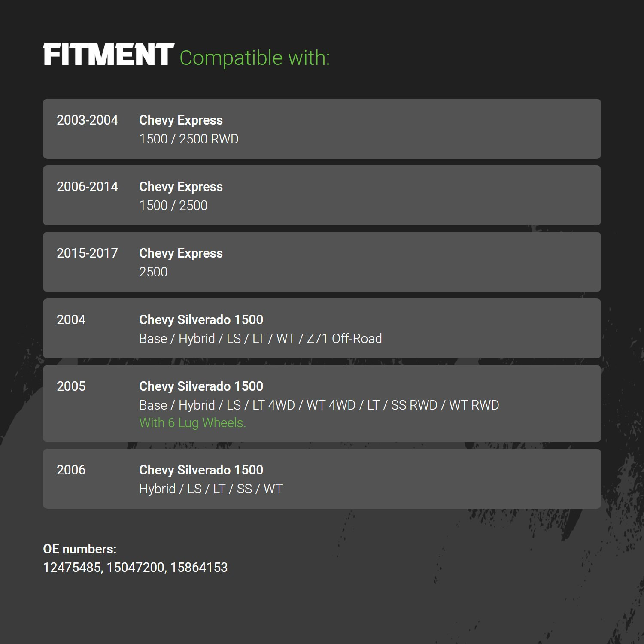Image resolution: width=644 pixels, height=644 pixels.
Task: Click the 2005 trim line with SS RWD
Action: 319,405
